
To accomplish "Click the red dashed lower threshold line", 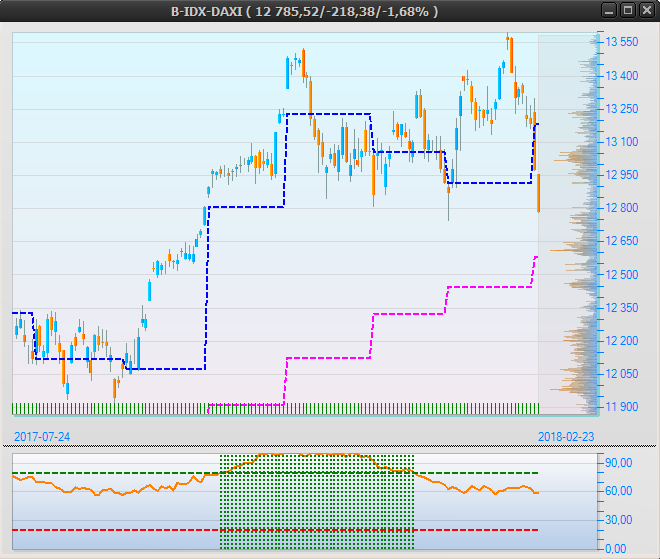I will [275, 530].
